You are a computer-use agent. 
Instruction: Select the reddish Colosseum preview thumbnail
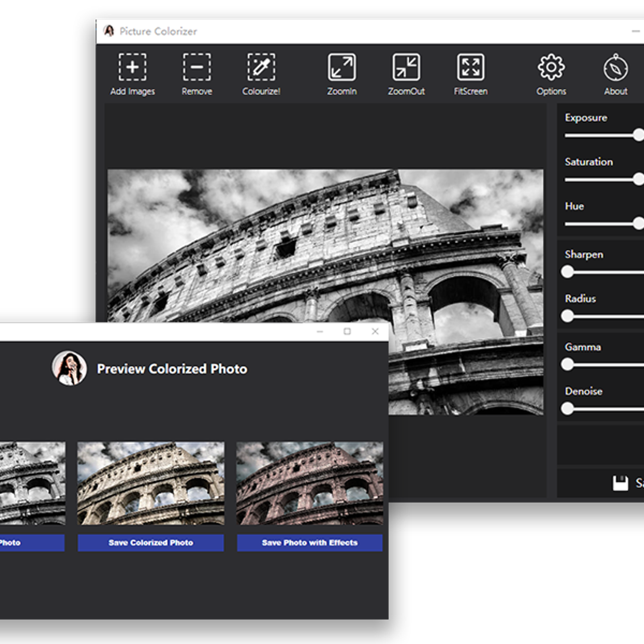309,483
